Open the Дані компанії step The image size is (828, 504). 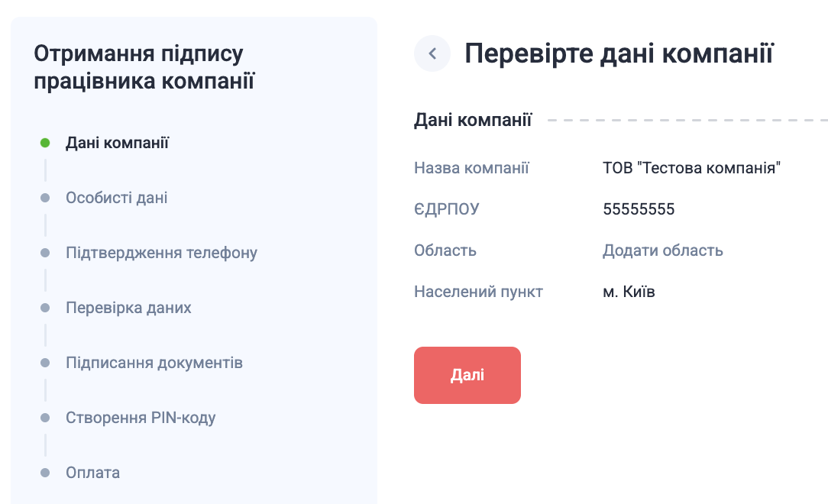(x=117, y=143)
